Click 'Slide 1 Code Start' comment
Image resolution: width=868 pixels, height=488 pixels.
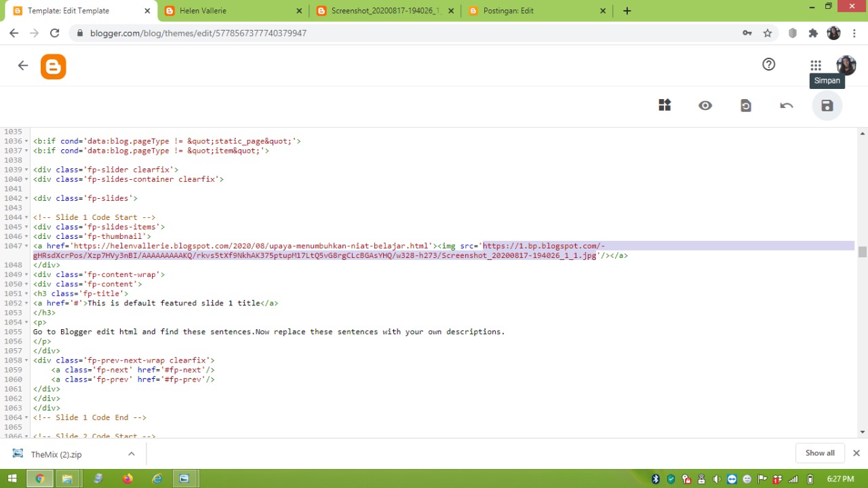[94, 217]
